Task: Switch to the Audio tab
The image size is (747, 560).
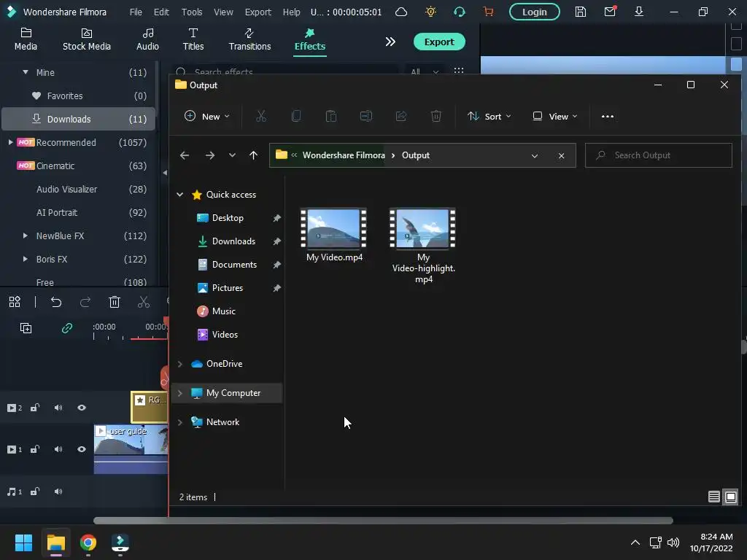Action: click(147, 39)
